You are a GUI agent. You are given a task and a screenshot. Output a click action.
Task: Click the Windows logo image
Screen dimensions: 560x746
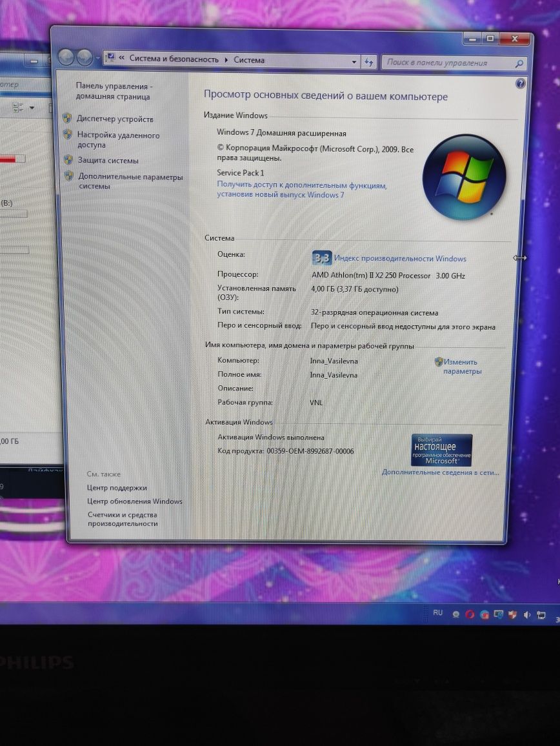point(464,177)
